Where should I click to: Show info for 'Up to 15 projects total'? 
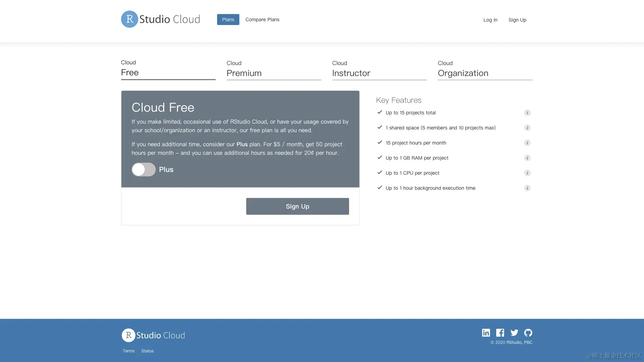527,112
